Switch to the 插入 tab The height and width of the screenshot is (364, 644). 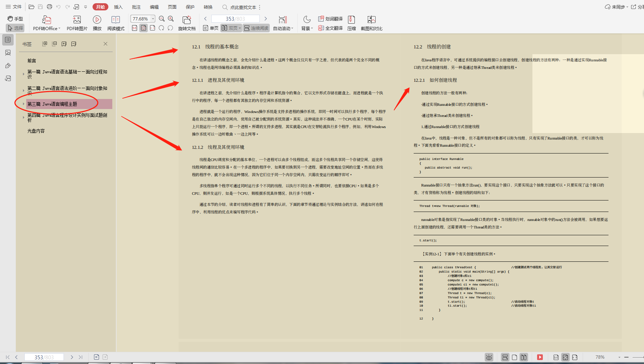coord(118,7)
